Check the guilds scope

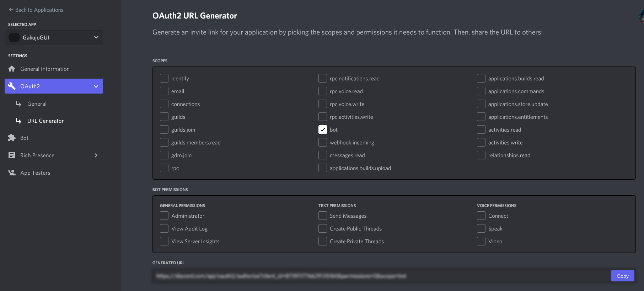click(164, 117)
